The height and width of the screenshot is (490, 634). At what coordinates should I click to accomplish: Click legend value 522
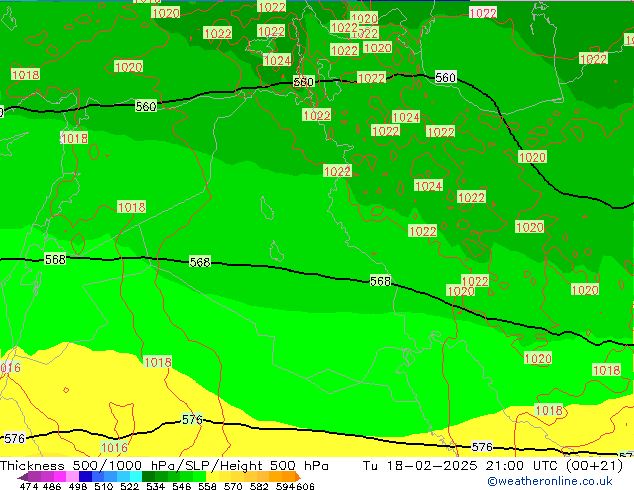pos(129,486)
